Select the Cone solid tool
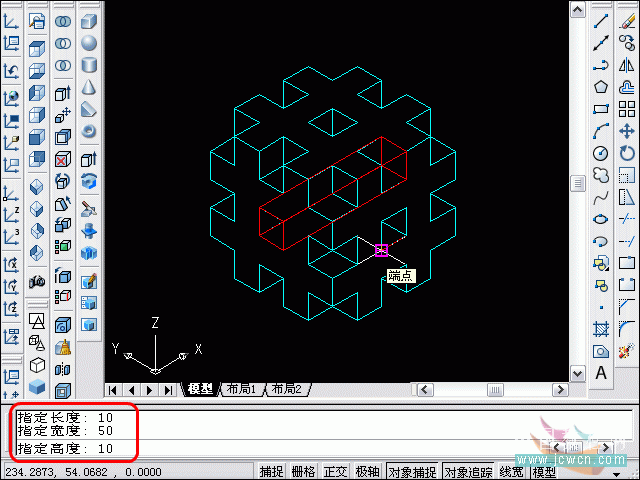Screen dimensions: 640x480 [89, 87]
